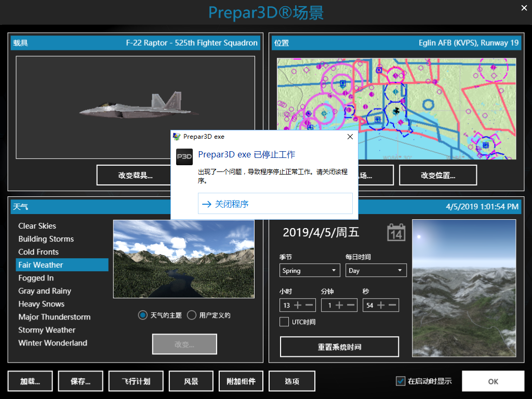Decrease the seconds value with minus
The width and height of the screenshot is (532, 399).
point(392,305)
